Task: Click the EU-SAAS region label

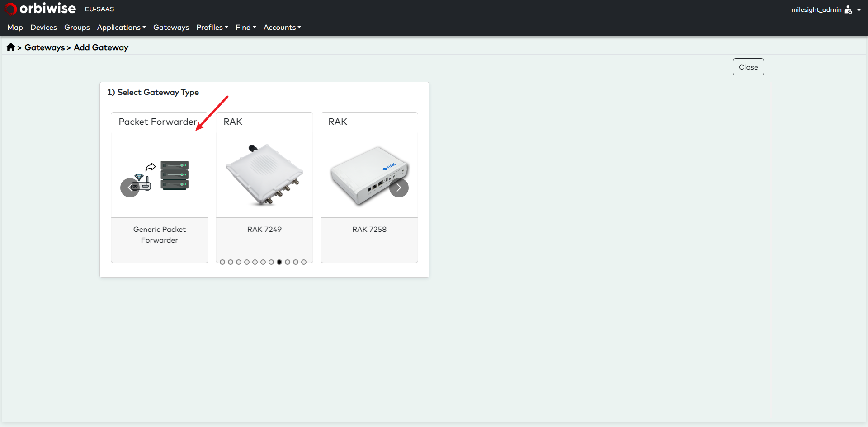Action: [99, 9]
